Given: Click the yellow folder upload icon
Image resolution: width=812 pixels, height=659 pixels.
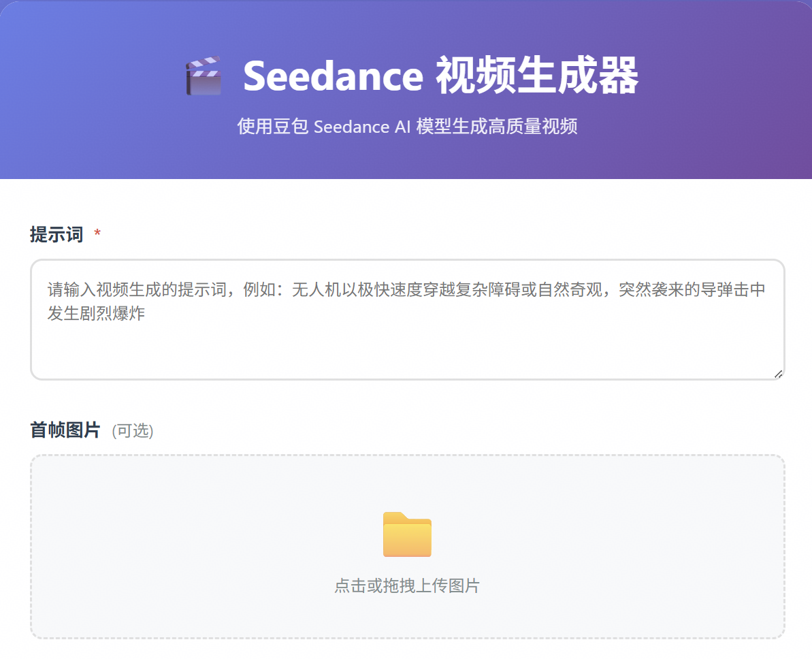Looking at the screenshot, I should (x=407, y=534).
